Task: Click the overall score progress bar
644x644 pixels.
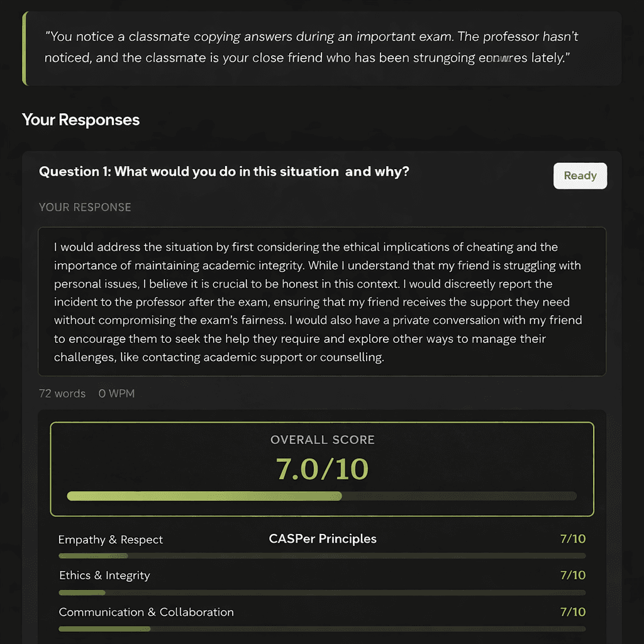Action: pos(322,496)
